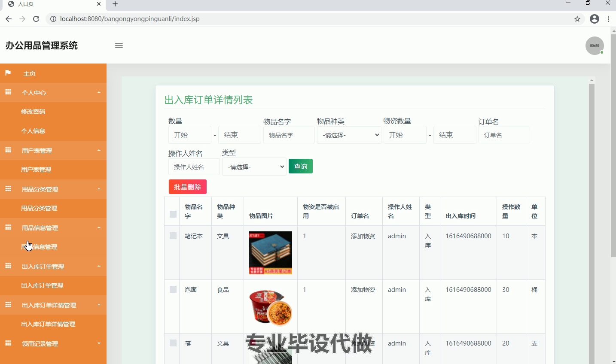This screenshot has height=364, width=616.
Task: Click the grid icon beside 用品信息管理
Action: pos(8,227)
